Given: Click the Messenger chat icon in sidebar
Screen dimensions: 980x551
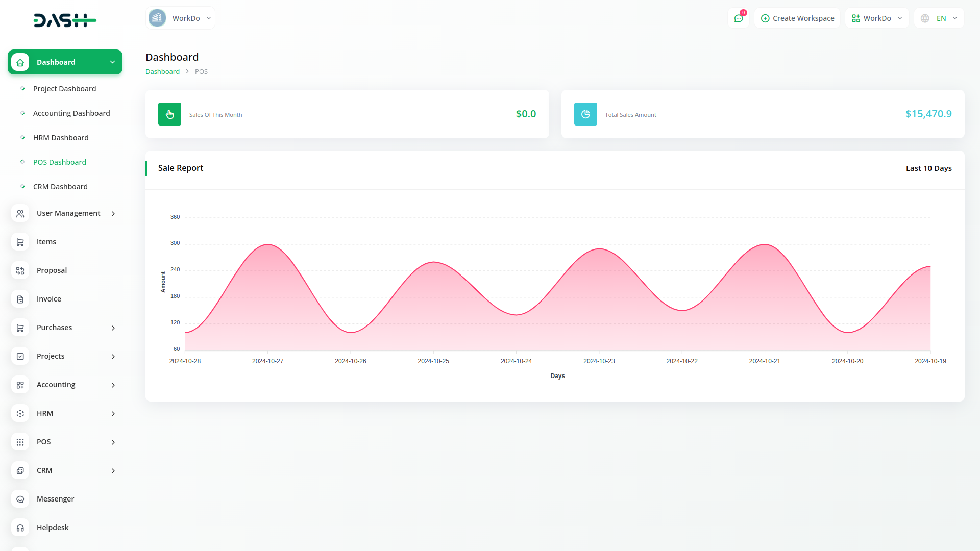Looking at the screenshot, I should click(20, 499).
